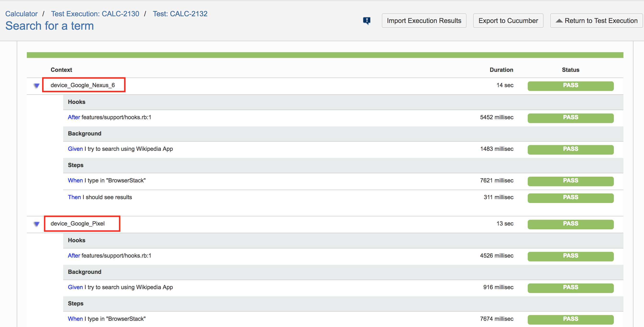
Task: Click Nexus 6 After features/support/hooks.rb:1 step
Action: 110,117
